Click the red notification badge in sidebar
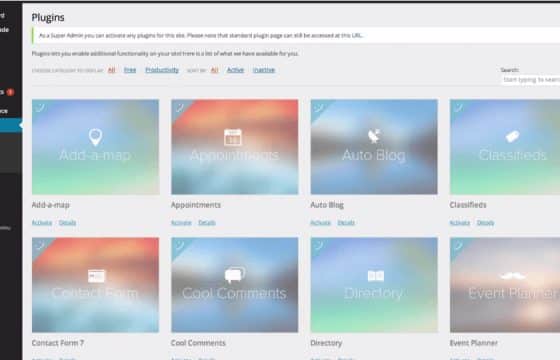560x360 pixels. [x=10, y=92]
